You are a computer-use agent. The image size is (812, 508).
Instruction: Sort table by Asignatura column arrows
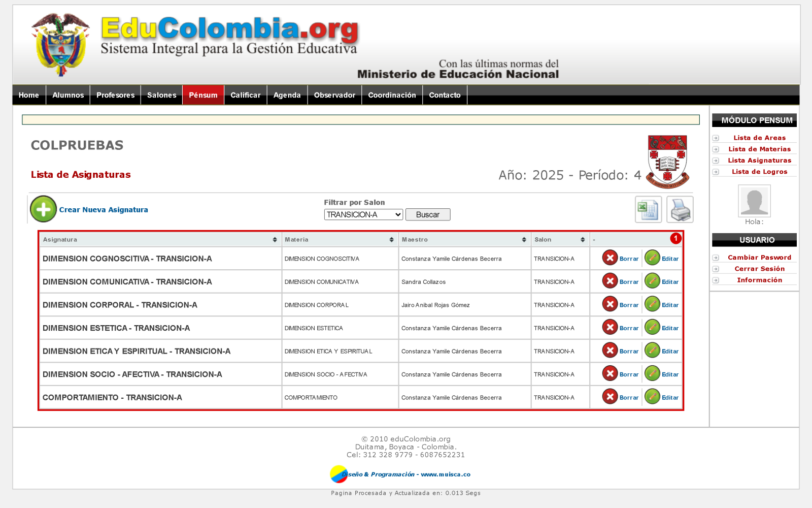click(x=275, y=240)
